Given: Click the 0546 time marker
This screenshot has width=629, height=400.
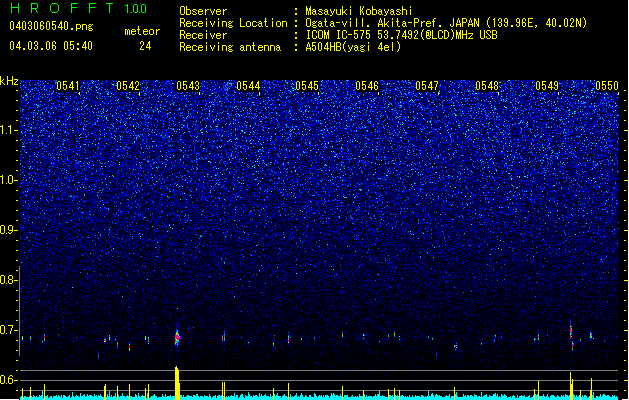Looking at the screenshot, I should 367,86.
